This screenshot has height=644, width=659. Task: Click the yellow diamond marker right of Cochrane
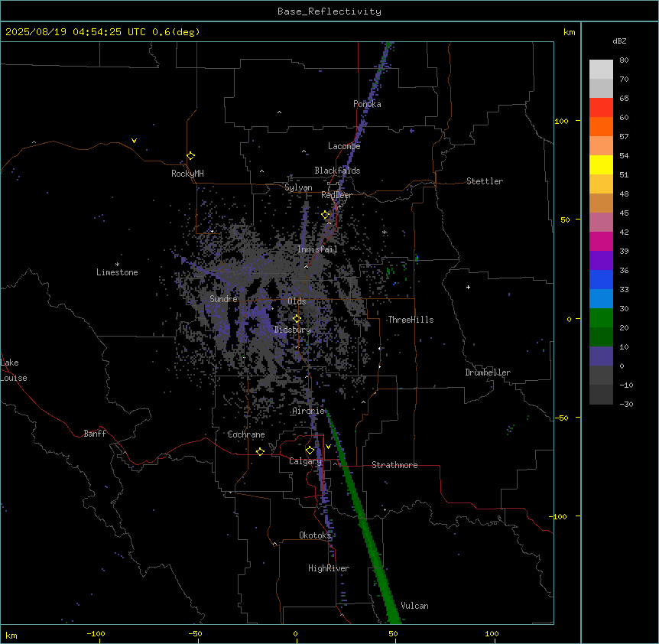pos(260,451)
